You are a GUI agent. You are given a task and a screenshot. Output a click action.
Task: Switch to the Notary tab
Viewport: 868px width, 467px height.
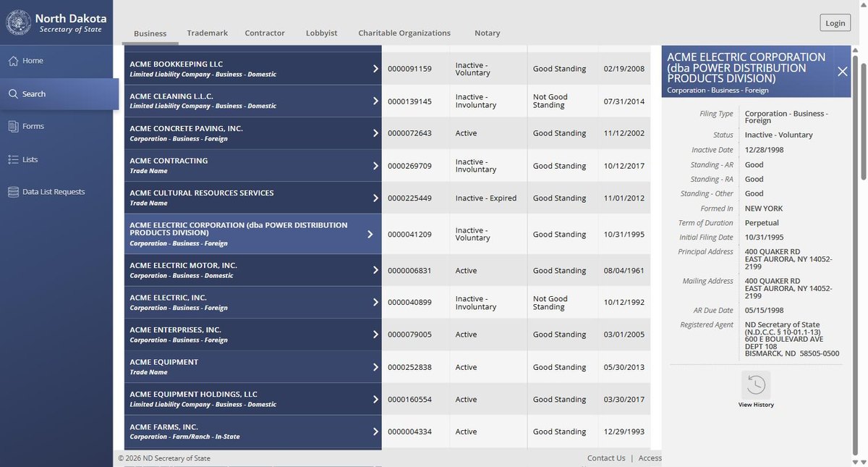click(487, 33)
